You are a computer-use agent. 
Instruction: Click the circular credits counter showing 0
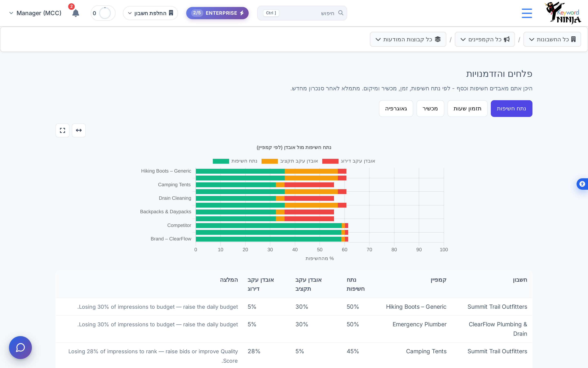coord(103,13)
